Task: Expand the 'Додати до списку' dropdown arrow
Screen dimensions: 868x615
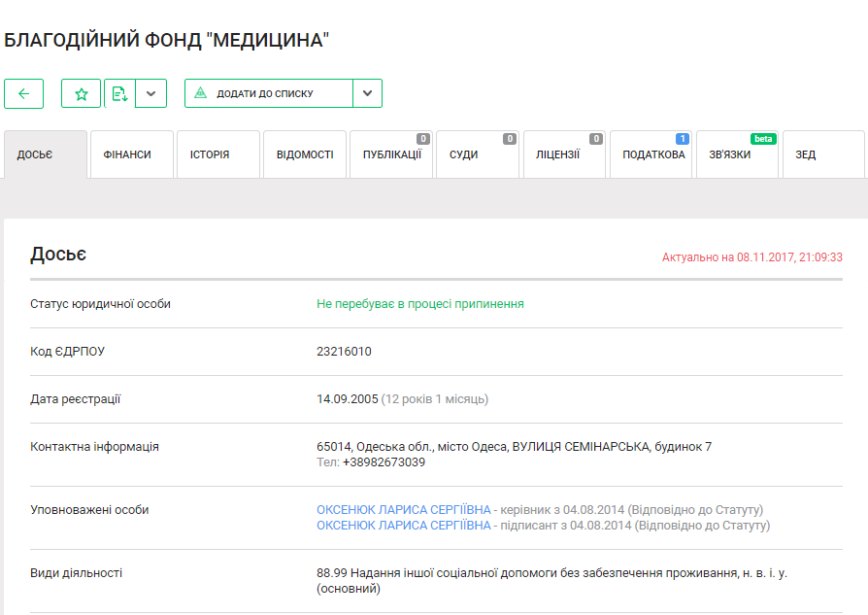Action: [367, 93]
